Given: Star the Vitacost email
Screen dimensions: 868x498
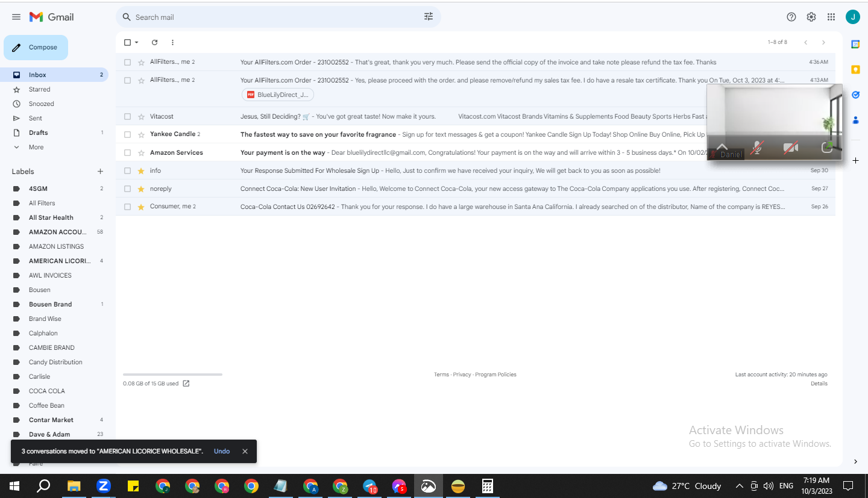Looking at the screenshot, I should coord(141,116).
